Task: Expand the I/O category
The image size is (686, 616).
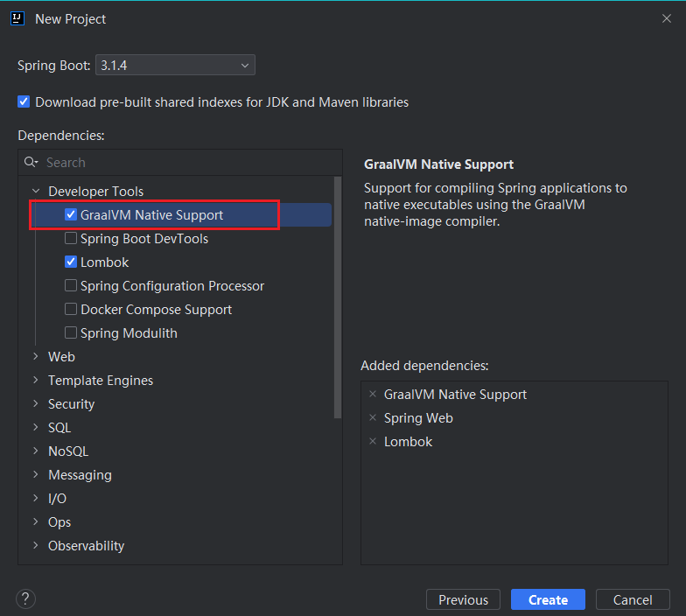Action: click(x=36, y=499)
